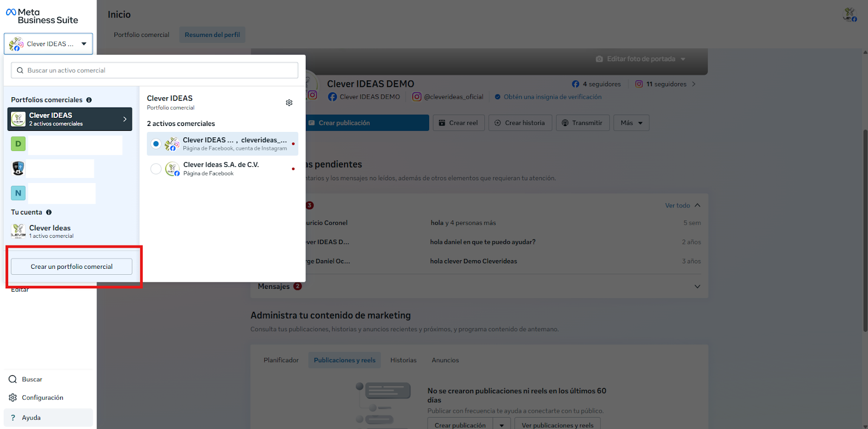868x429 pixels.
Task: Click profile avatar in top right corner
Action: 850,15
